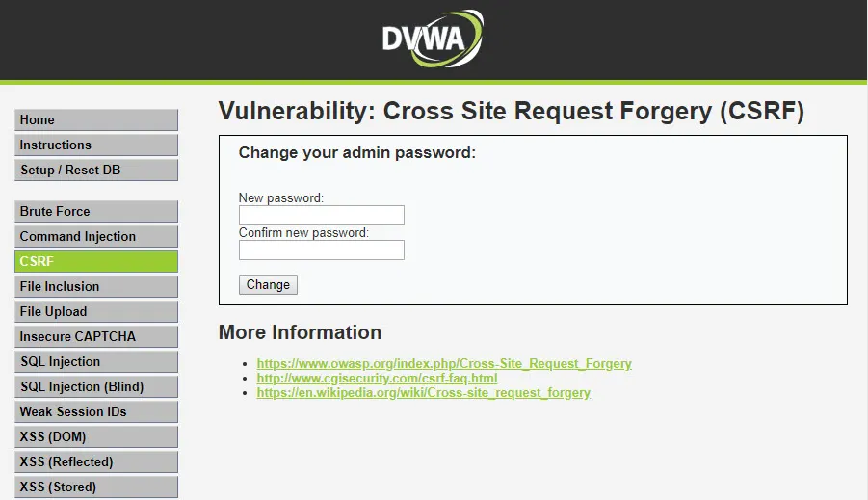Open Setup / Reset DB page
This screenshot has width=868, height=500.
click(x=96, y=171)
